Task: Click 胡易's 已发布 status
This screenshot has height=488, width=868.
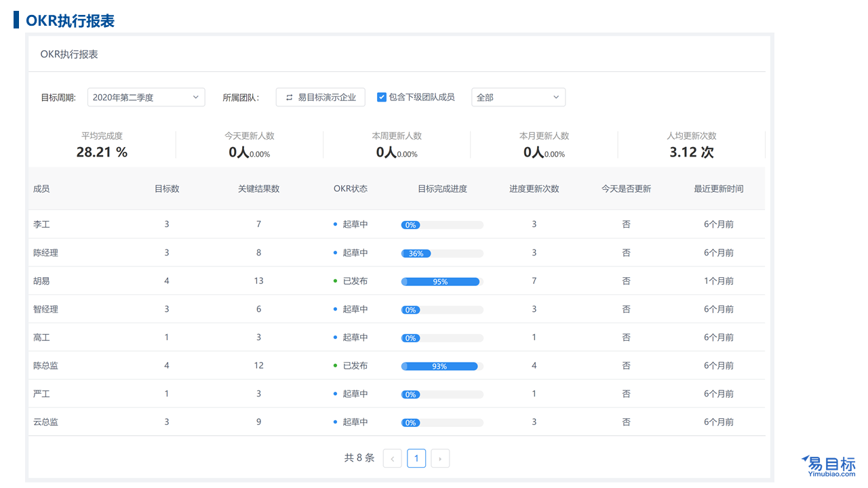Action: click(355, 281)
